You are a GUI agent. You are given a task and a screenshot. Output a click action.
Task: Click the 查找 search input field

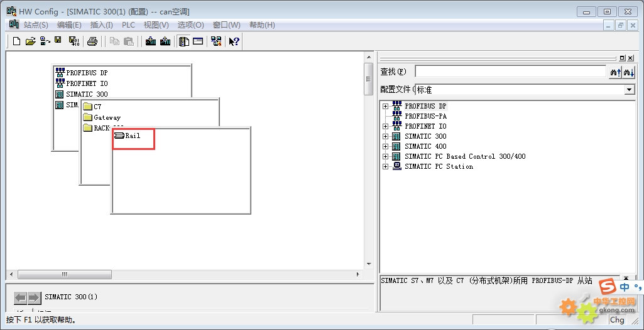tap(511, 72)
